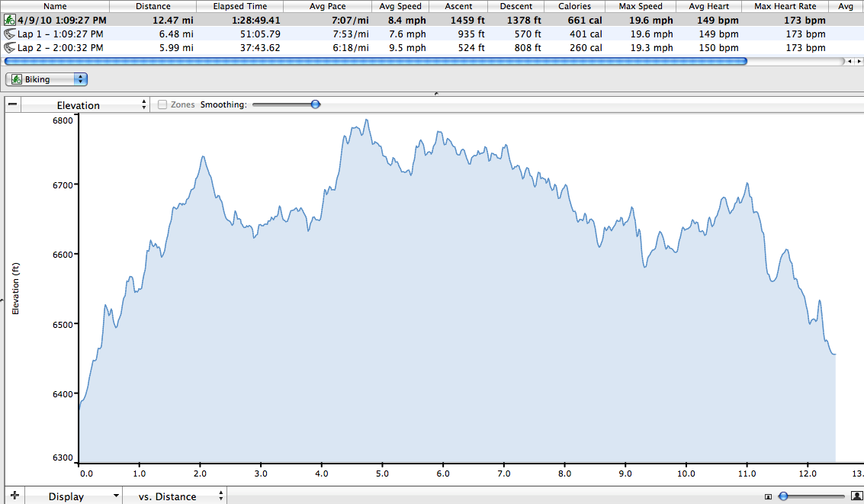Click the Lap 1 row icon
The width and height of the screenshot is (864, 504).
pyautogui.click(x=10, y=34)
